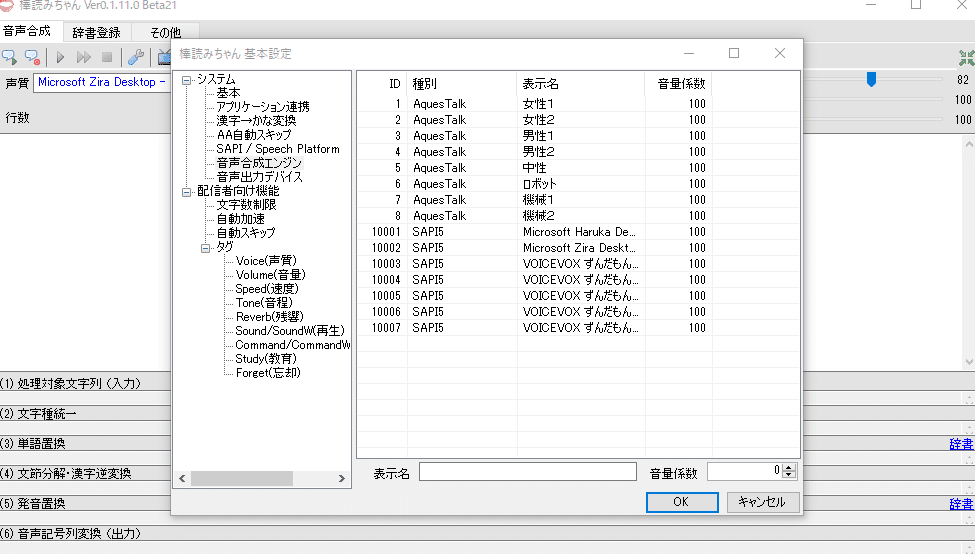Collapse the 配信者向け機能 tree node
This screenshot has width=975, height=555.
tap(186, 192)
